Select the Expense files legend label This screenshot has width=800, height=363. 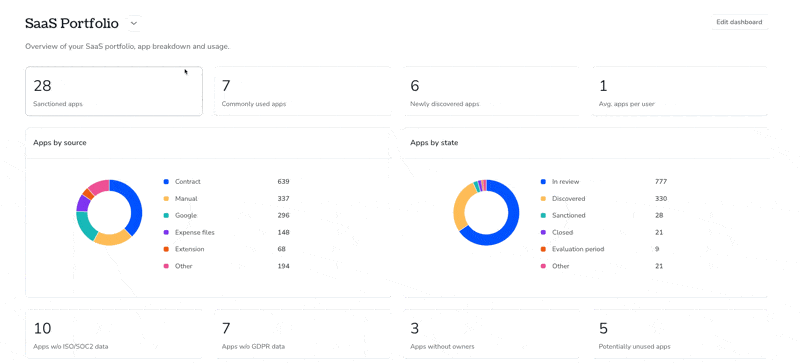(194, 232)
